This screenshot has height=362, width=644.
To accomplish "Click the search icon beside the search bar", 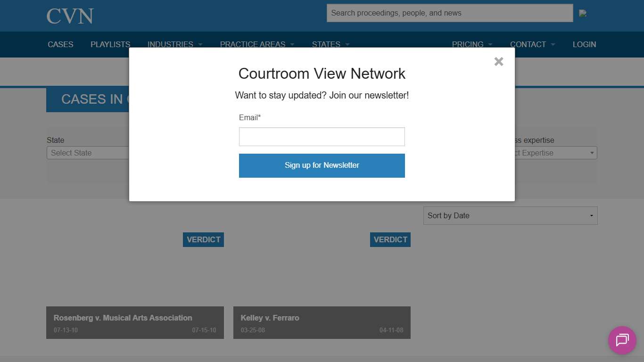I will 584,13.
